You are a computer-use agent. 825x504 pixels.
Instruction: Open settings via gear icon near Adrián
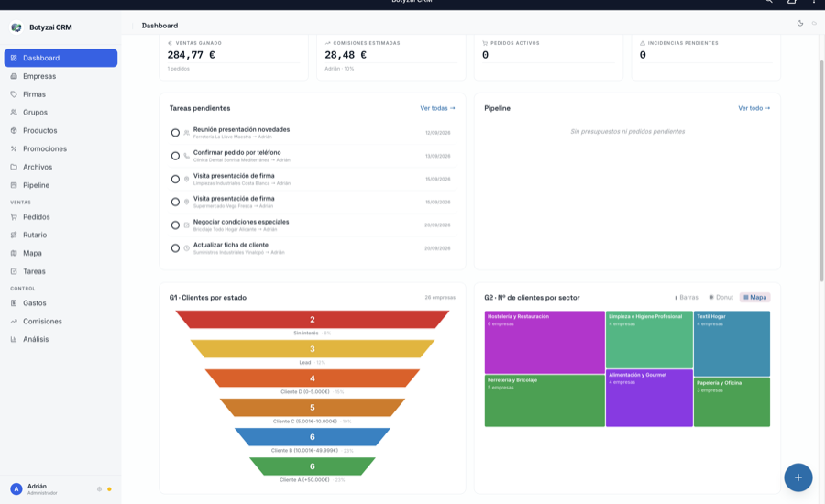point(99,488)
